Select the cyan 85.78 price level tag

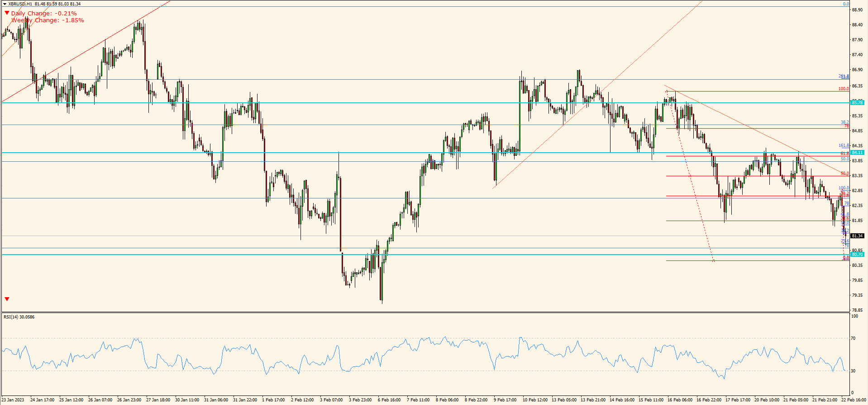pyautogui.click(x=857, y=103)
